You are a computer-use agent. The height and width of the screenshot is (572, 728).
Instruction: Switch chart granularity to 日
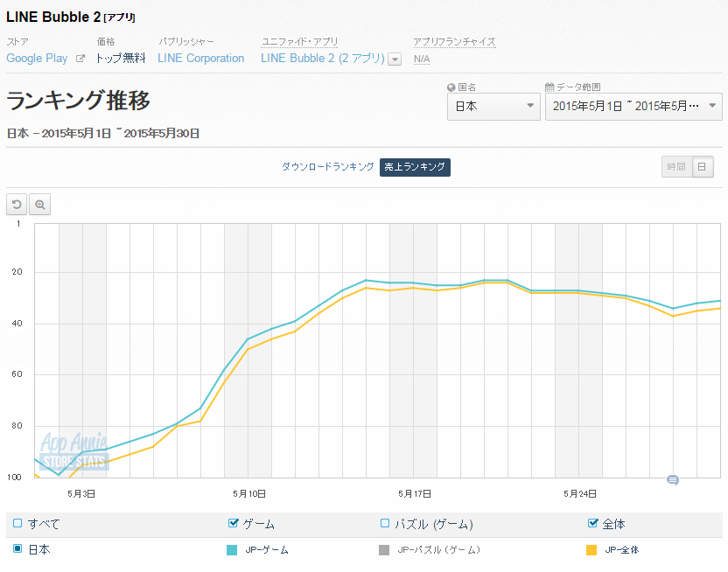tap(703, 167)
